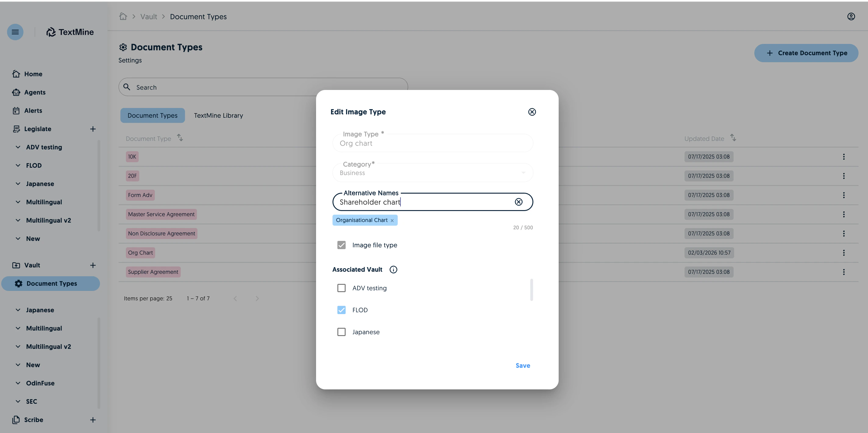Open actions menu for Form Adv row

843,195
